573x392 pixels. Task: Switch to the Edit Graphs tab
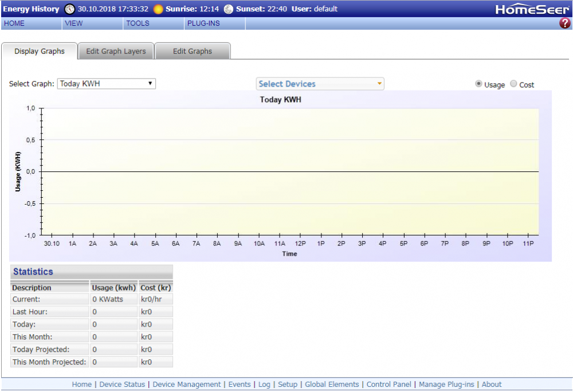coord(193,51)
